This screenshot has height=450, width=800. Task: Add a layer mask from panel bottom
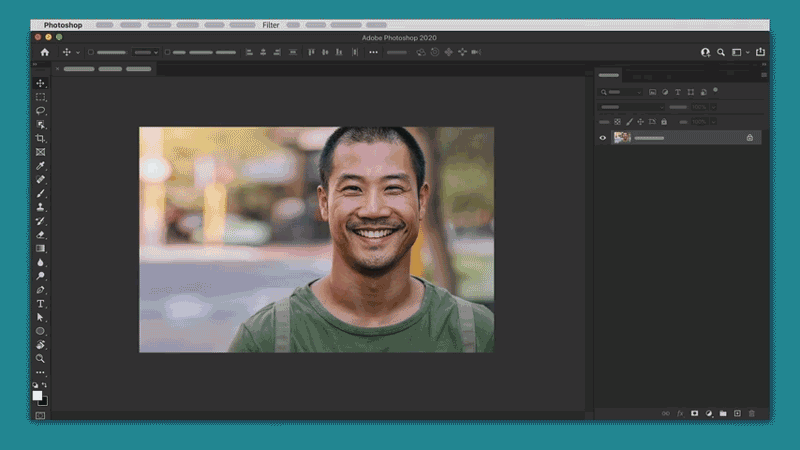coord(694,413)
